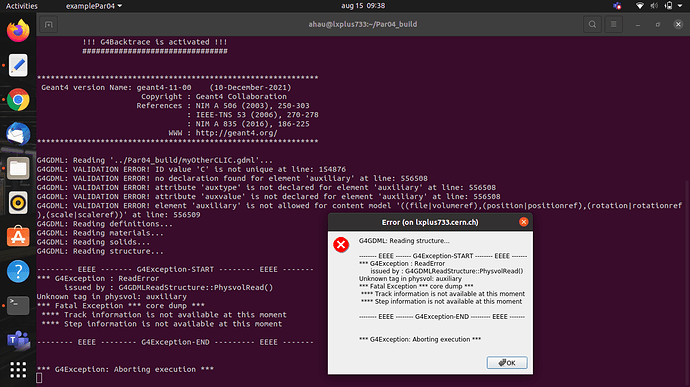Click 'G4GDML: Reading definitions...' terminal line
This screenshot has height=387, width=690.
click(x=105, y=224)
